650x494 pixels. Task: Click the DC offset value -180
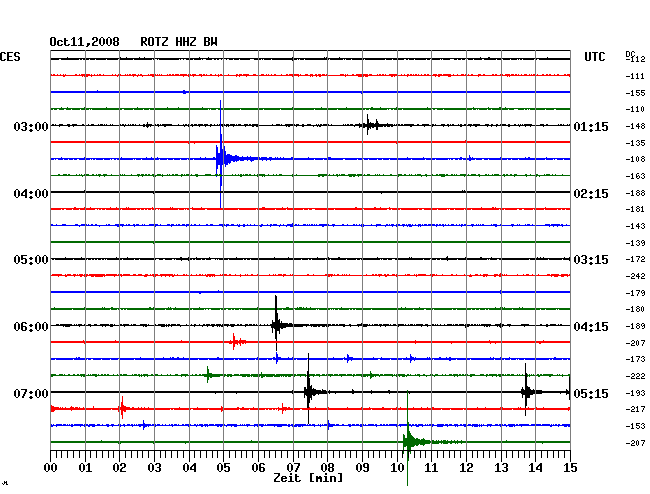pyautogui.click(x=635, y=309)
